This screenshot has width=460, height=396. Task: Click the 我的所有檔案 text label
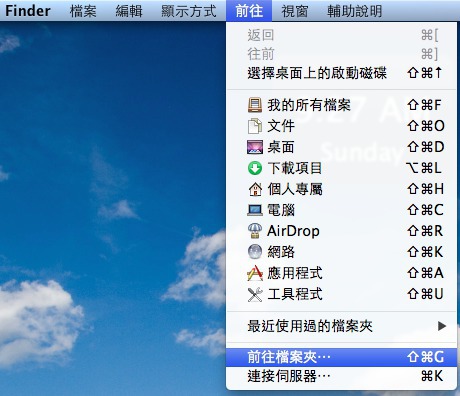pos(309,105)
